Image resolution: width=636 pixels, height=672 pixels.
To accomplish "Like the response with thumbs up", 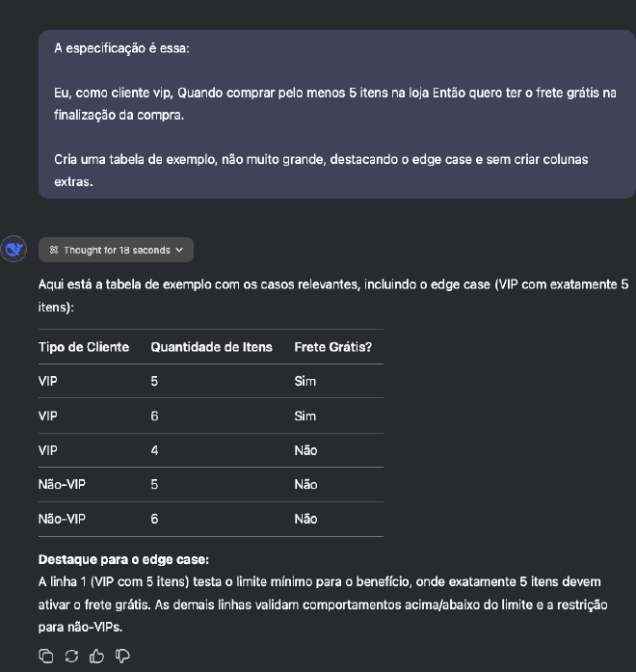I will [x=96, y=656].
